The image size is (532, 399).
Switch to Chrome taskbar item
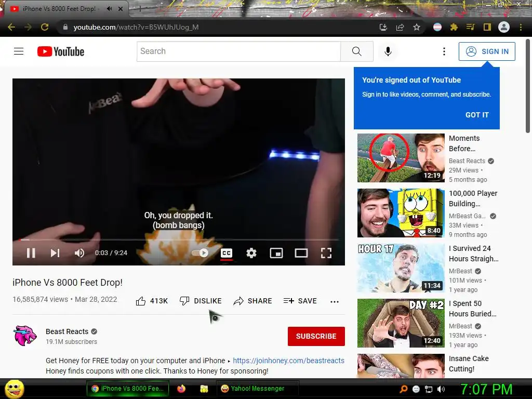[x=128, y=389]
